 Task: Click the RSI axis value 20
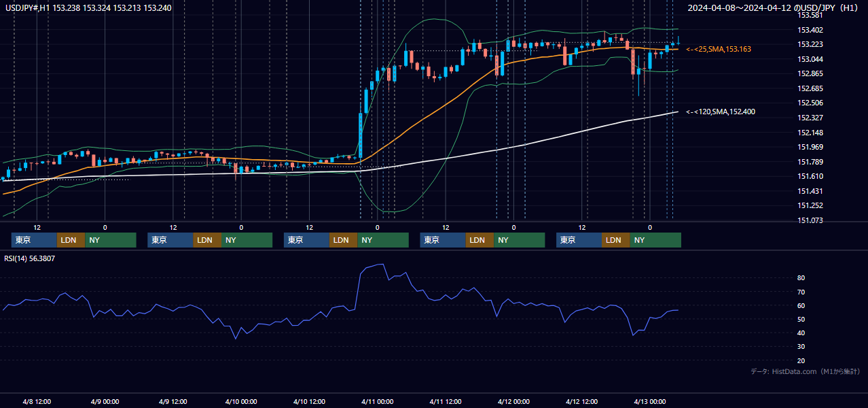click(x=801, y=360)
